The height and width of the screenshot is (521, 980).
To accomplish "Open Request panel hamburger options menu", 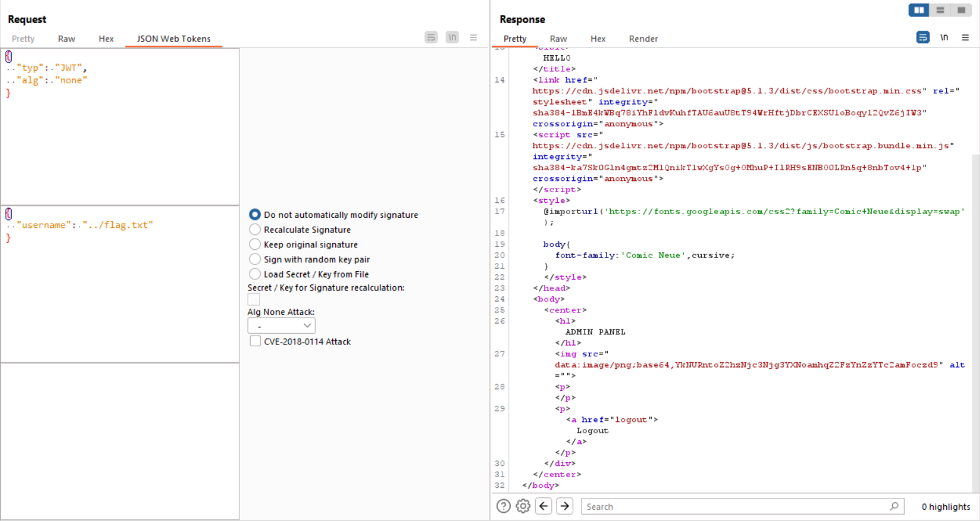I will pyautogui.click(x=474, y=38).
